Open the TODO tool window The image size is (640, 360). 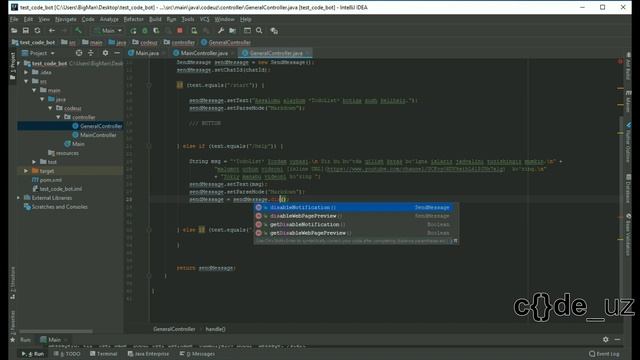67,354
